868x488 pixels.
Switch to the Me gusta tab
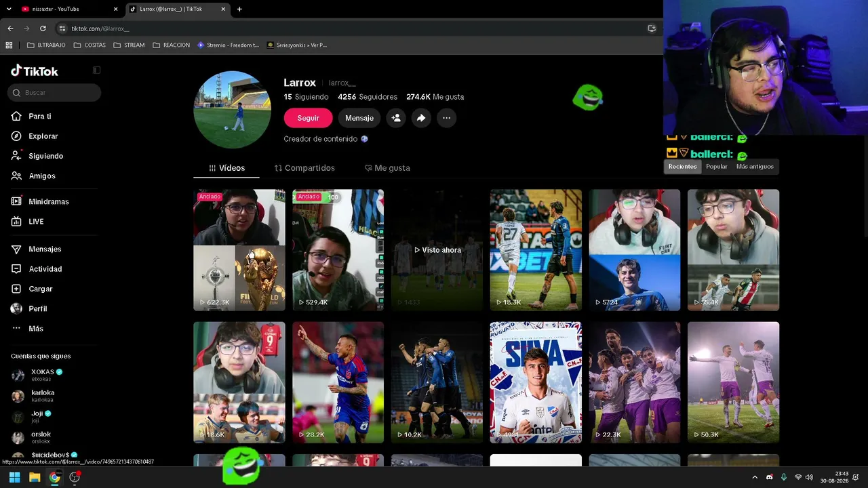(387, 168)
